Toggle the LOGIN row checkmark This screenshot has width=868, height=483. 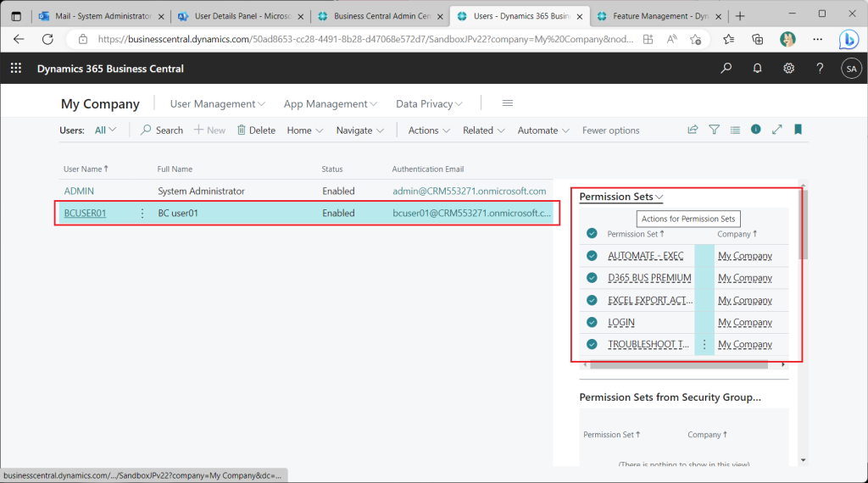tap(592, 322)
